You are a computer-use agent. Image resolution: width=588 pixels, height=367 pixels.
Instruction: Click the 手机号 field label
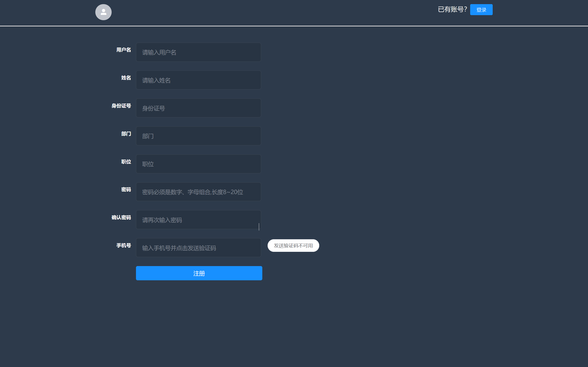(x=123, y=245)
